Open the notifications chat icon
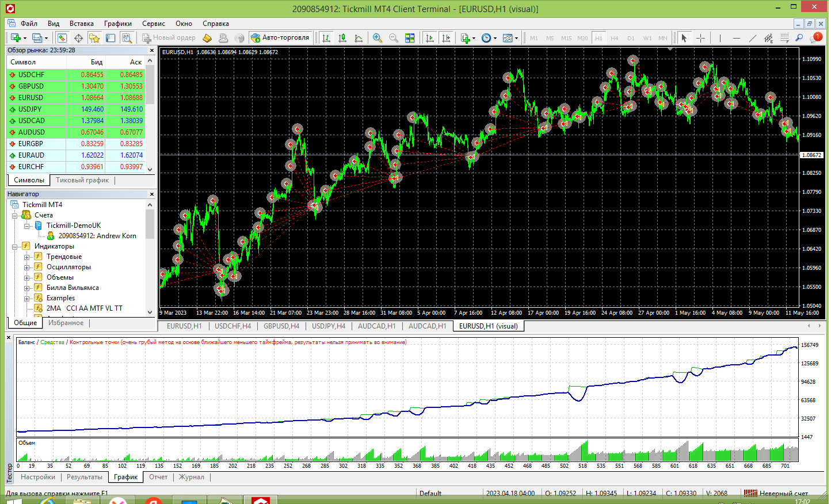 tap(815, 38)
